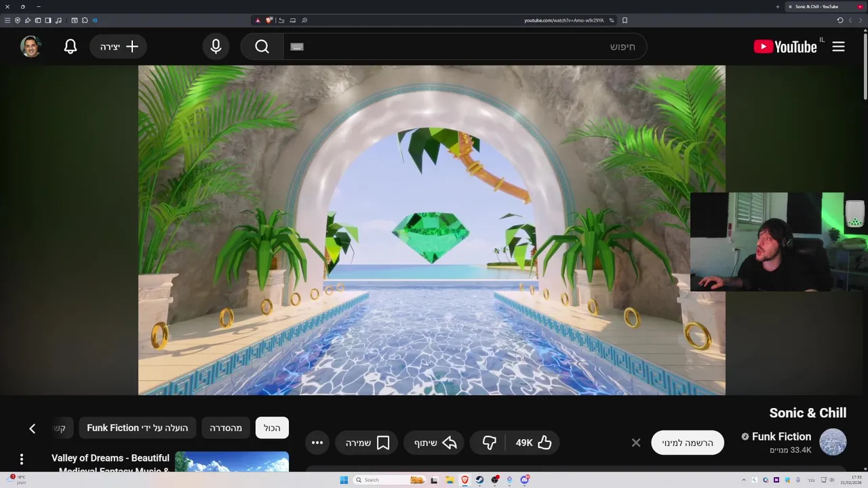Open the Funk Fiction channel name

(781, 436)
